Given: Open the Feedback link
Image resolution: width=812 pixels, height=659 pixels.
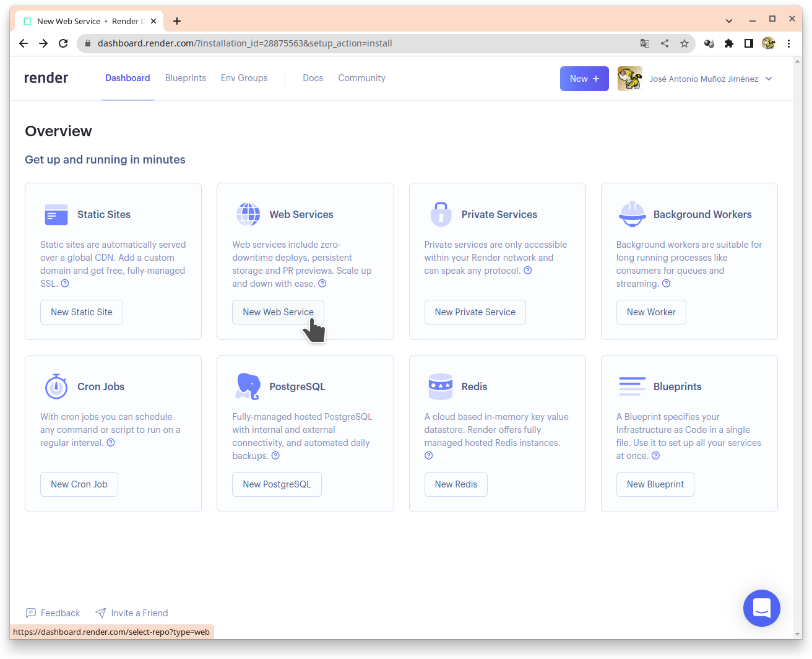Looking at the screenshot, I should click(x=53, y=613).
